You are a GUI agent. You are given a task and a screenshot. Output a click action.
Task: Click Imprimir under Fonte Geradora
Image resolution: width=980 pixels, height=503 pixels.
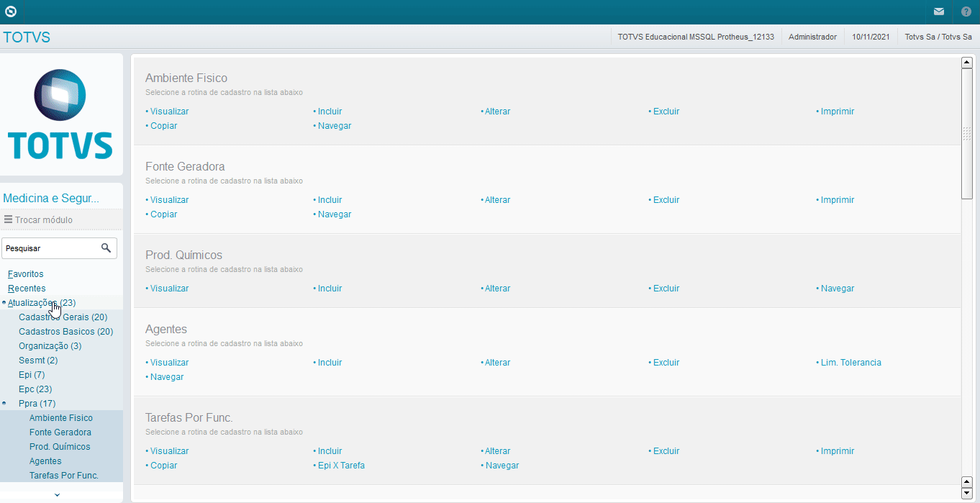(x=837, y=200)
